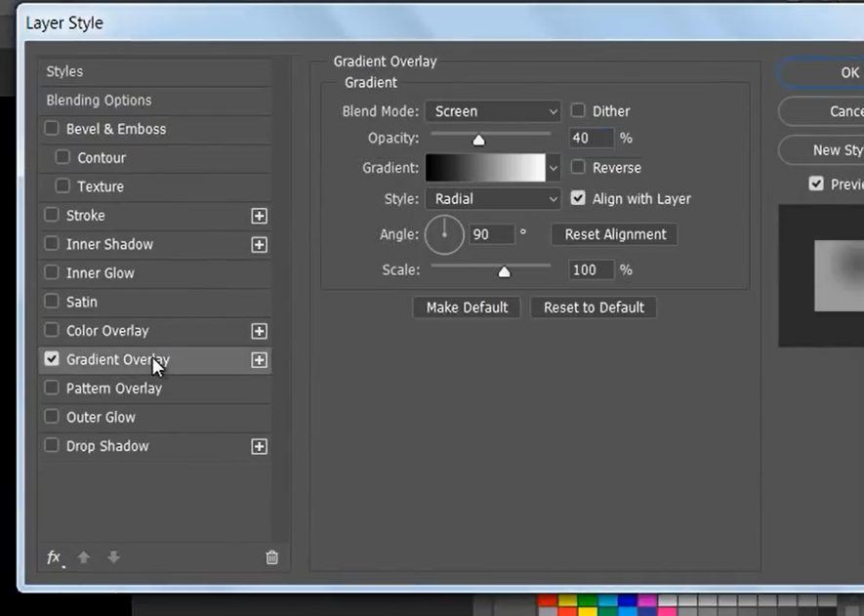This screenshot has height=616, width=864.
Task: Open the gradient preset picker dropdown
Action: (x=553, y=168)
